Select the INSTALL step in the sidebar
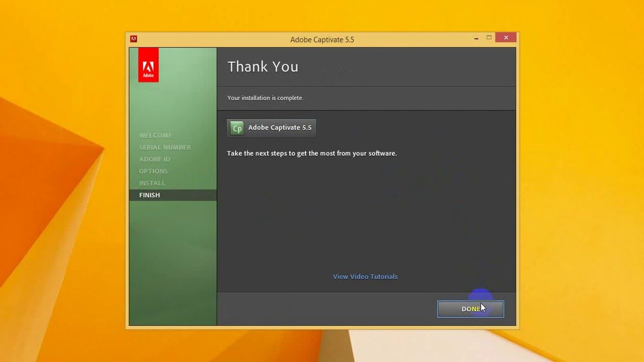 tap(152, 183)
